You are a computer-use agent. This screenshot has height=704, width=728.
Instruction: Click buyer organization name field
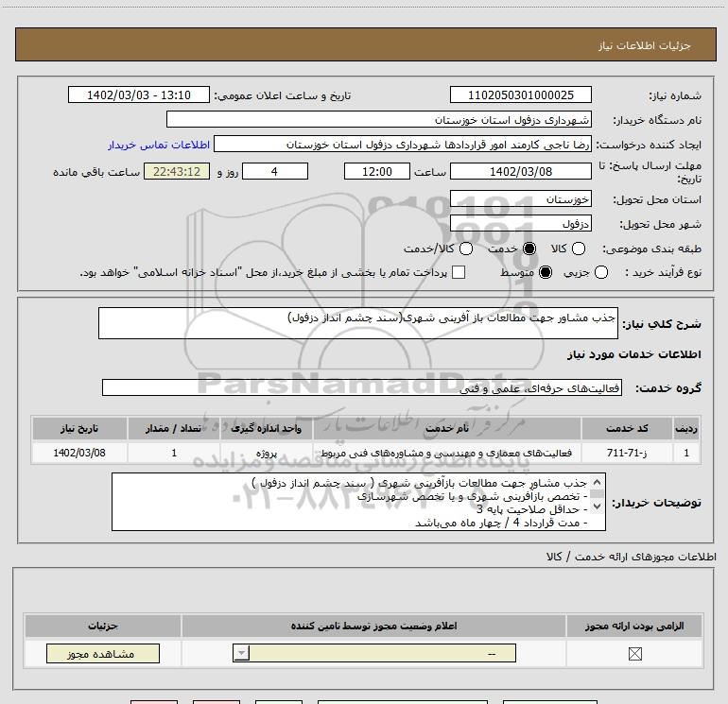379,119
